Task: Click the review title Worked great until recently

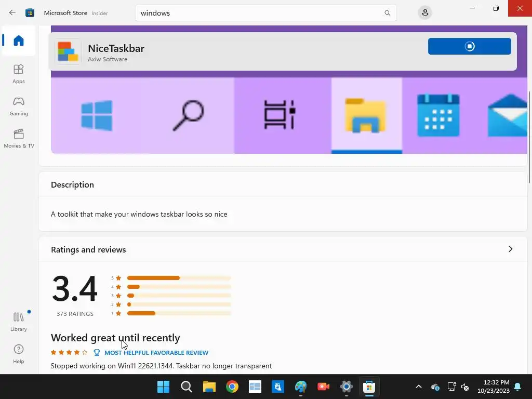Action: (x=115, y=338)
